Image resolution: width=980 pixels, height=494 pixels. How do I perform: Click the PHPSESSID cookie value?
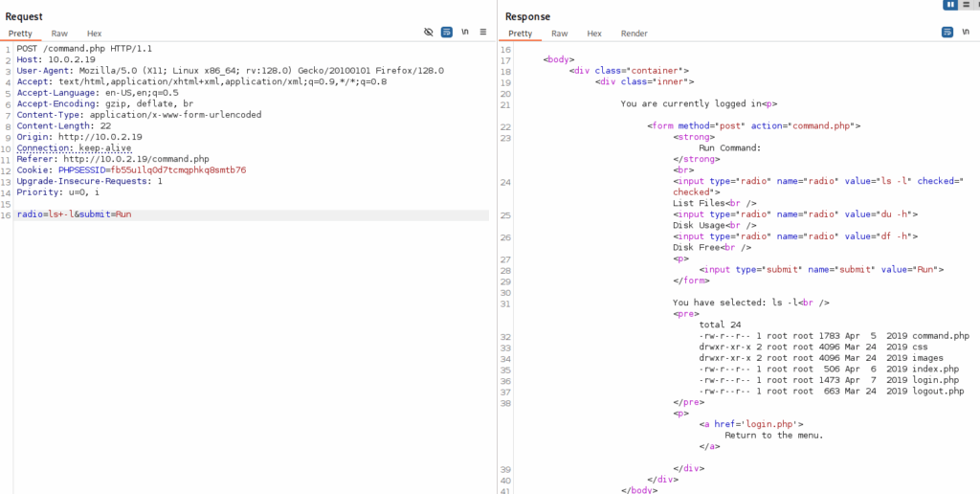(178, 170)
